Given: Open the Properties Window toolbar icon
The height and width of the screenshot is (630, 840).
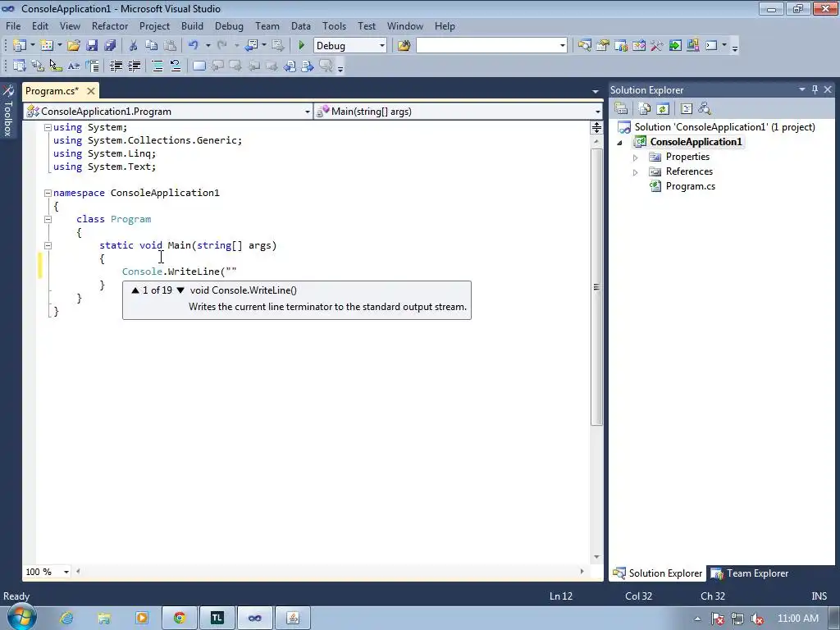Looking at the screenshot, I should point(603,46).
